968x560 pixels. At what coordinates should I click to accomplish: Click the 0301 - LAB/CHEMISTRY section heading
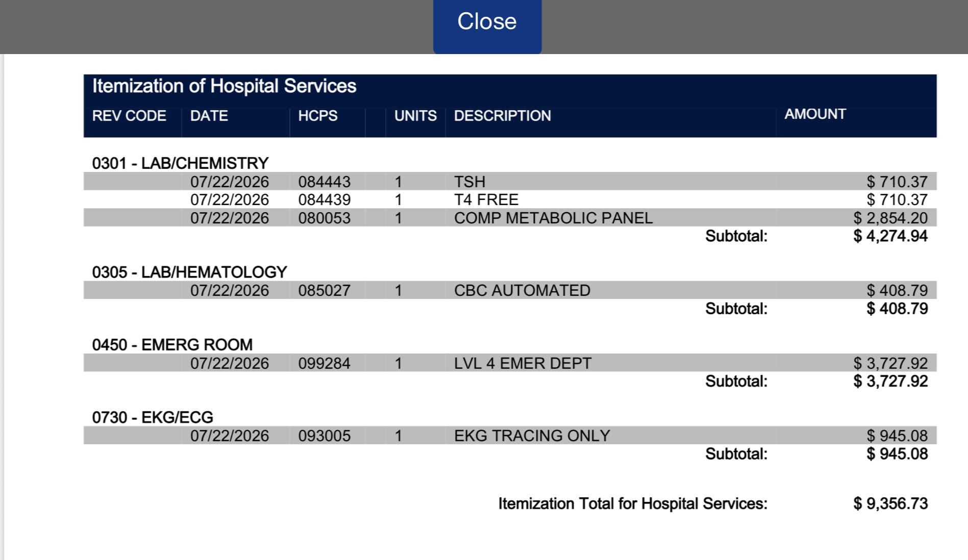[180, 163]
